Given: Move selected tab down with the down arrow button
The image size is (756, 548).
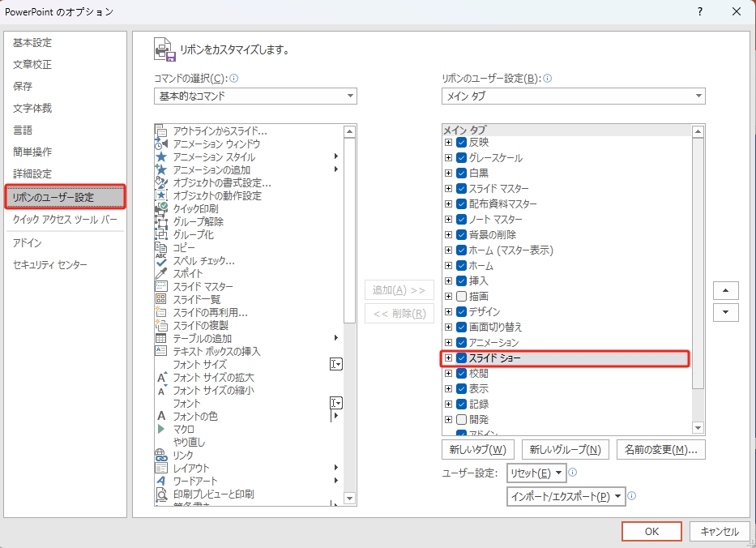Looking at the screenshot, I should [726, 312].
